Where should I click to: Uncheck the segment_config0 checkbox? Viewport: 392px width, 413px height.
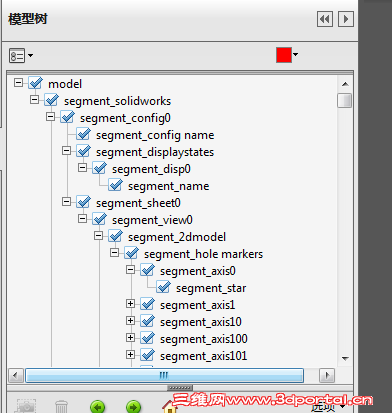click(x=67, y=117)
